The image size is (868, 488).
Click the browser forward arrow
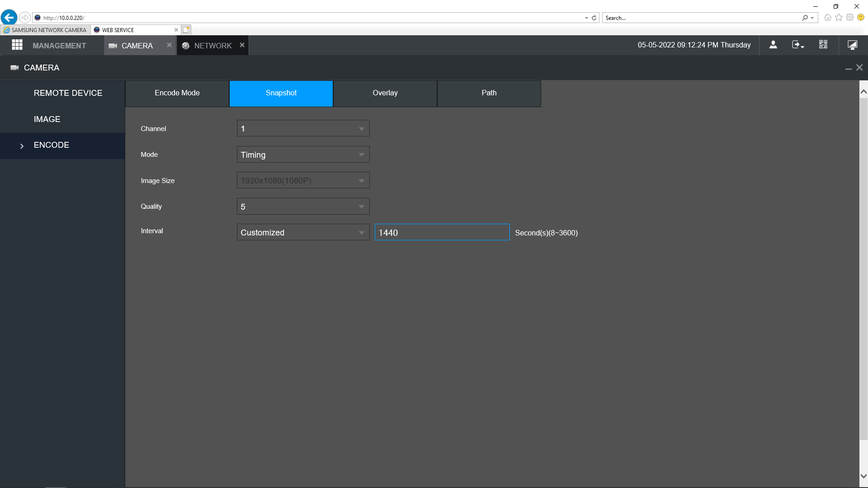click(25, 18)
